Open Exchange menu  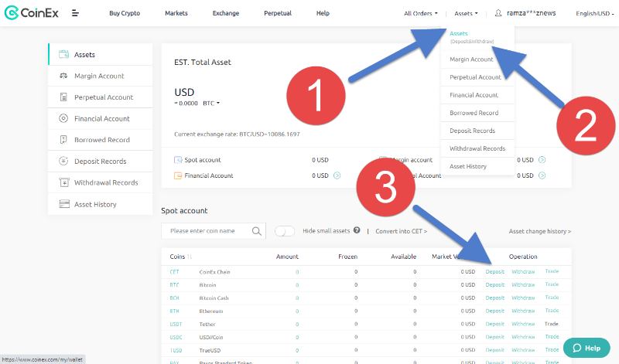[x=226, y=13]
